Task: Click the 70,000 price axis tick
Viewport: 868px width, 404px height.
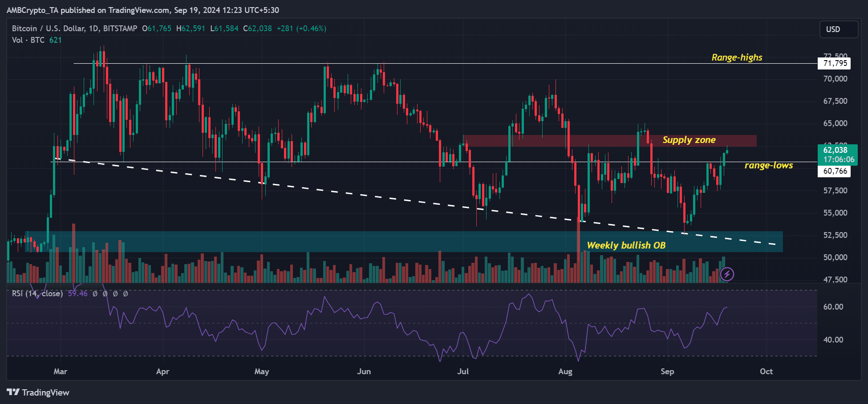Action: click(836, 79)
